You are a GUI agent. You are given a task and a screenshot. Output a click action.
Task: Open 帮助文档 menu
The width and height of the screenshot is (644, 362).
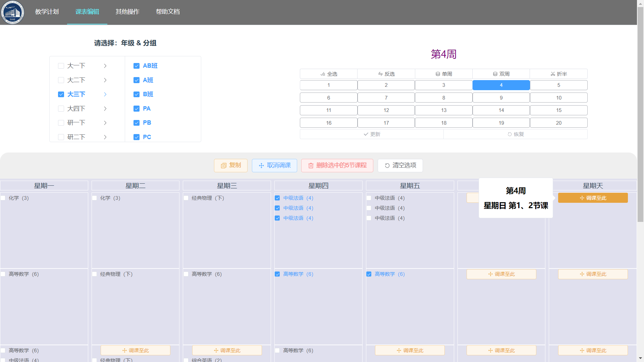[168, 12]
